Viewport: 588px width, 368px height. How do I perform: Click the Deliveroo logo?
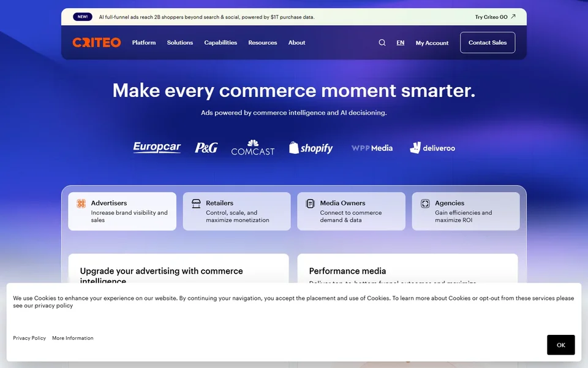432,148
